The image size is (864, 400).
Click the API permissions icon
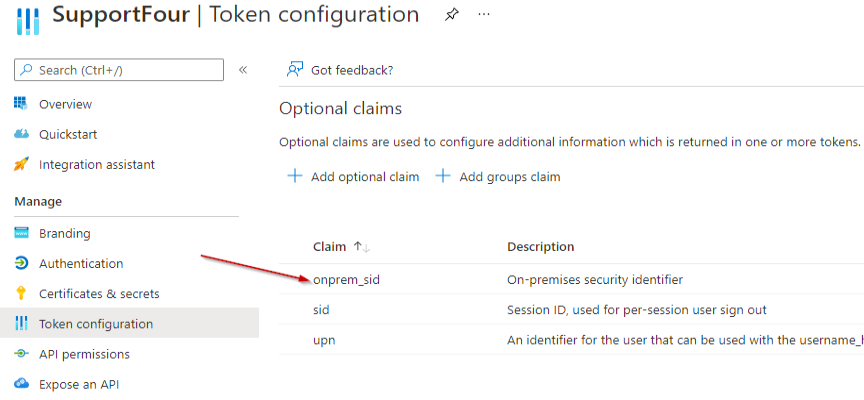tap(20, 354)
